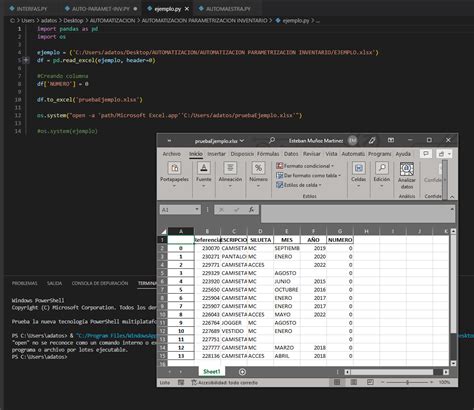Click the zoom in plus button
474x410 pixels.
point(432,382)
